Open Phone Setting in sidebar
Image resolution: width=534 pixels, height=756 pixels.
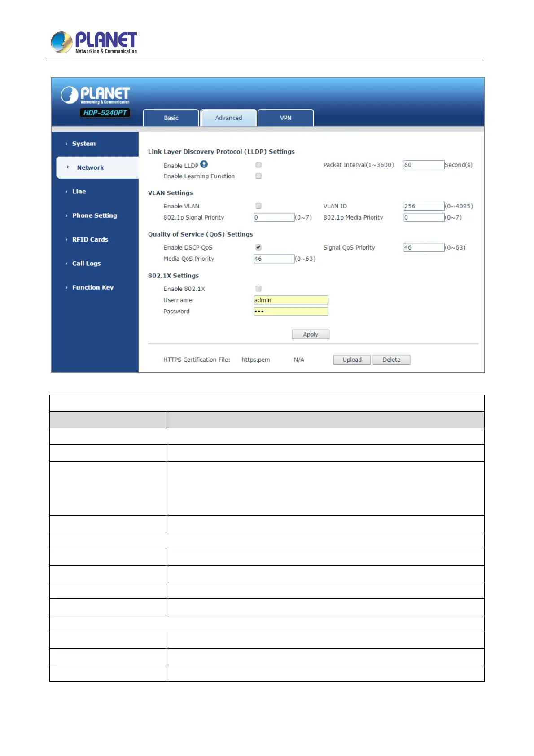point(95,215)
